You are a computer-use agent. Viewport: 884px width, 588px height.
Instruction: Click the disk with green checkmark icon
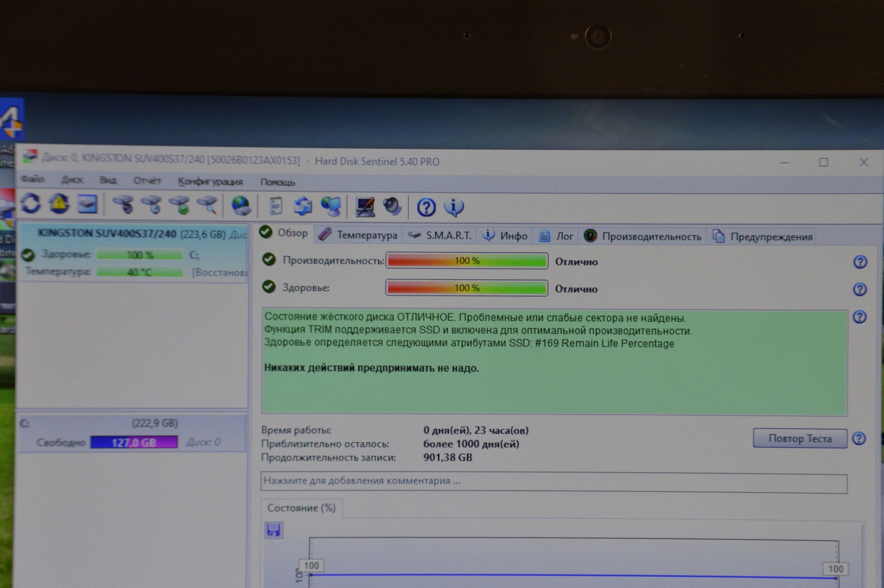pos(180,205)
